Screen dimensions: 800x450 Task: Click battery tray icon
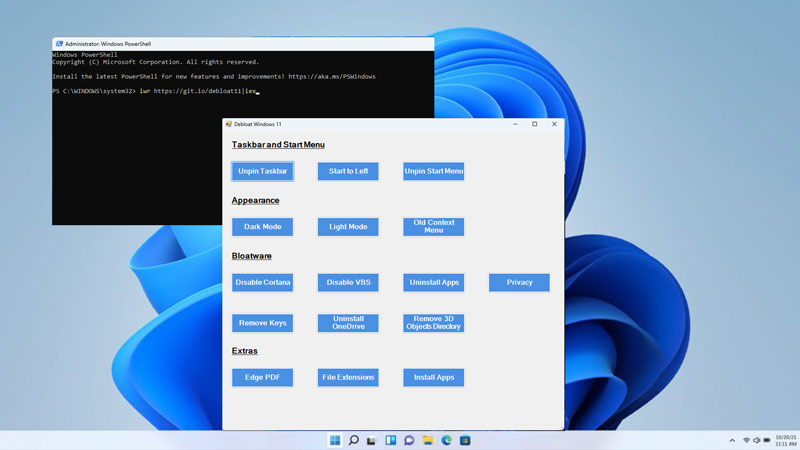(767, 440)
